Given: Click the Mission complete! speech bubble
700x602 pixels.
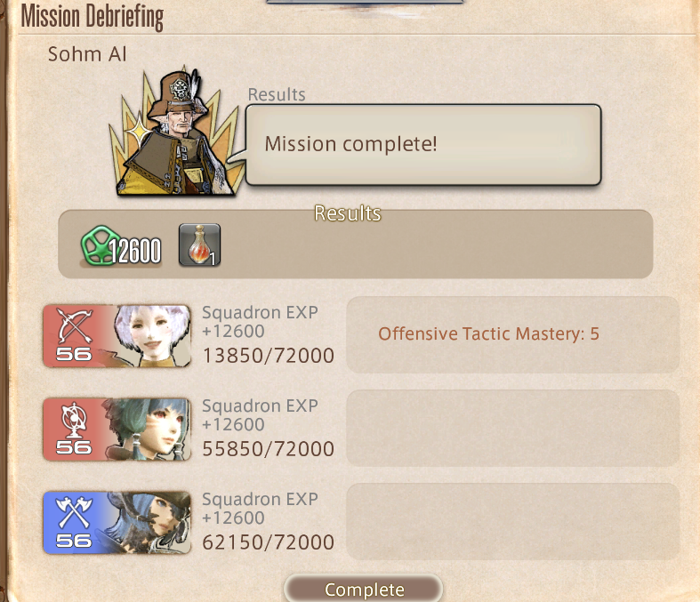Looking at the screenshot, I should [422, 145].
